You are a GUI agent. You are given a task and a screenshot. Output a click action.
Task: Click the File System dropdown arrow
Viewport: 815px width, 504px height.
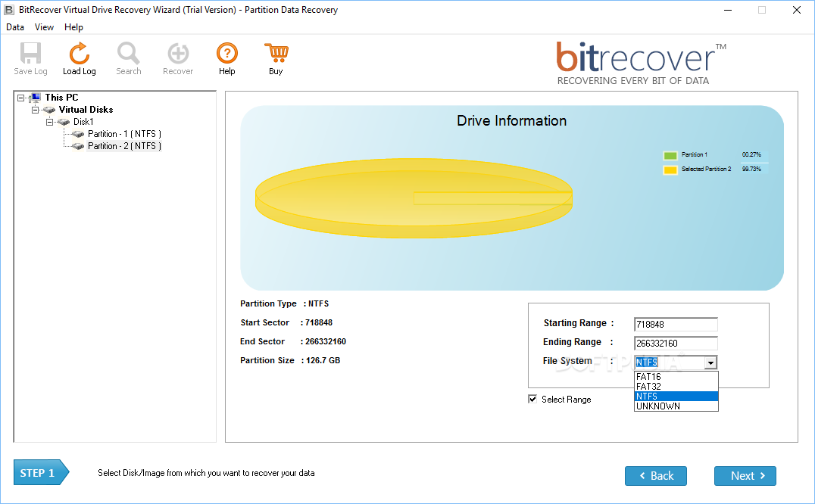tap(710, 362)
